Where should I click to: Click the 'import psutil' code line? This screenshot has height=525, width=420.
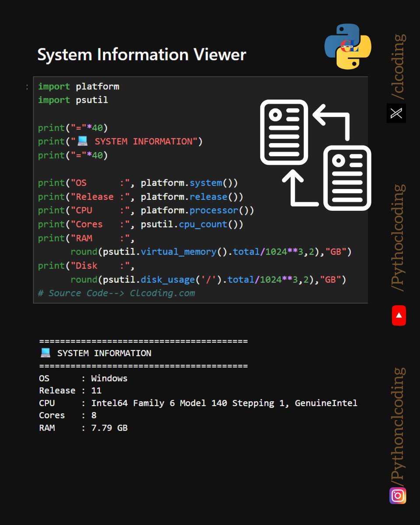tap(73, 100)
